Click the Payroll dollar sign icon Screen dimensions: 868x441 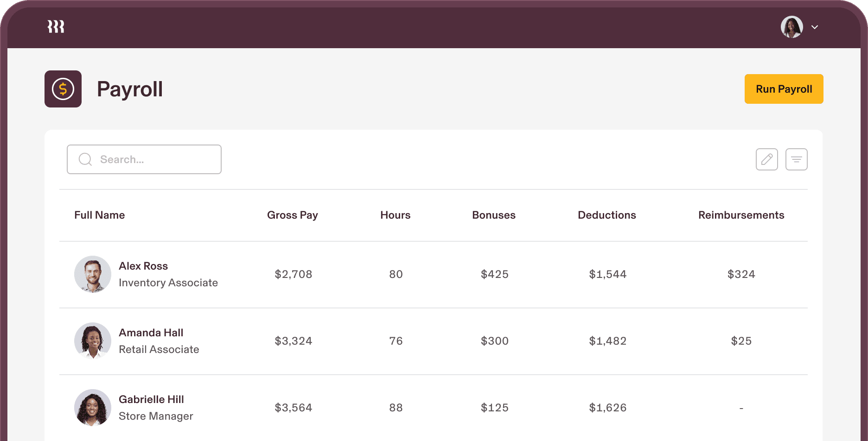tap(63, 89)
